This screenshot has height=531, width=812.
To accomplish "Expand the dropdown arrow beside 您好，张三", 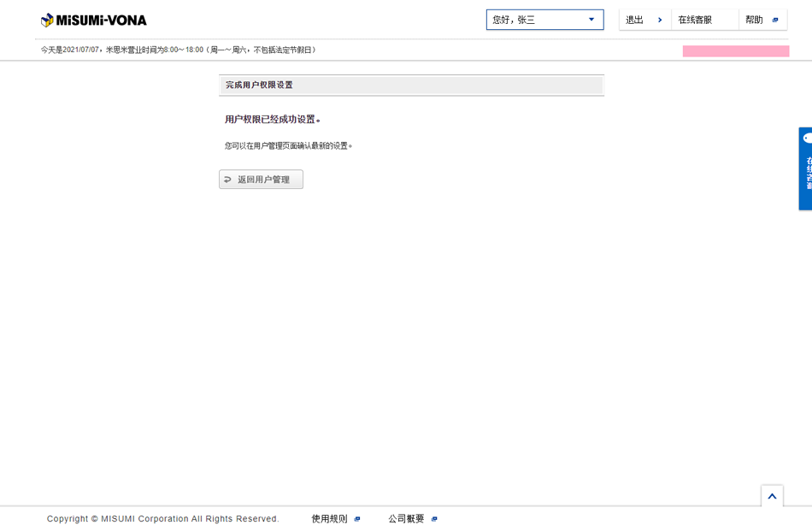I will click(x=591, y=20).
